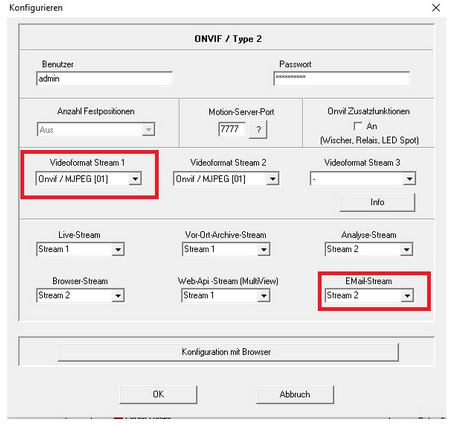Focus the Benutzer input field
Image resolution: width=455 pixels, height=429 pixels.
tap(104, 79)
